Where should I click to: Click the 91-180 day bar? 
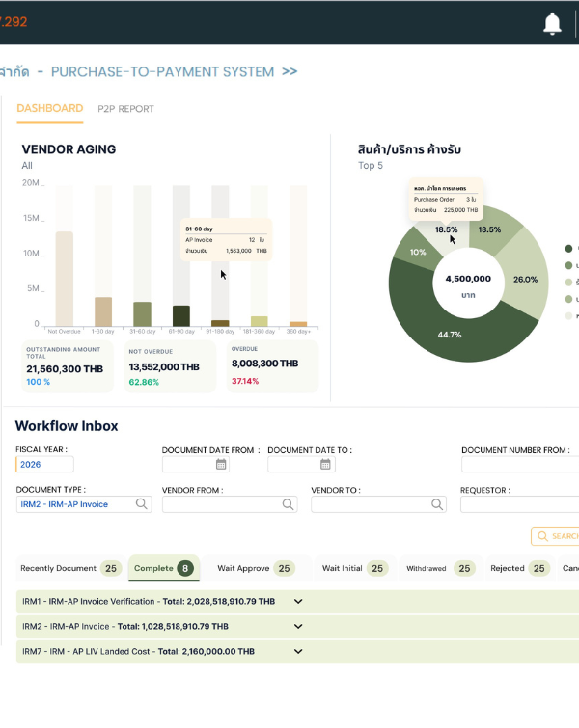[220, 323]
